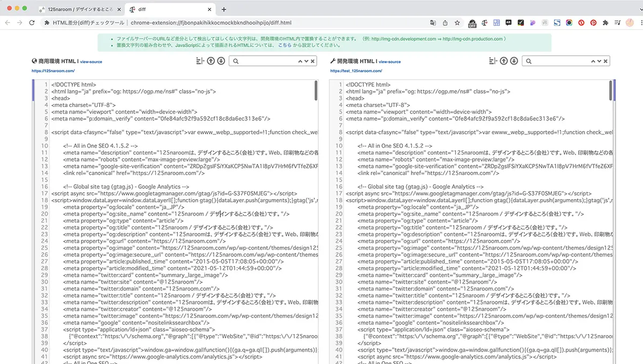
Task: Click the red circular arrows extension icon
Action: point(581,23)
